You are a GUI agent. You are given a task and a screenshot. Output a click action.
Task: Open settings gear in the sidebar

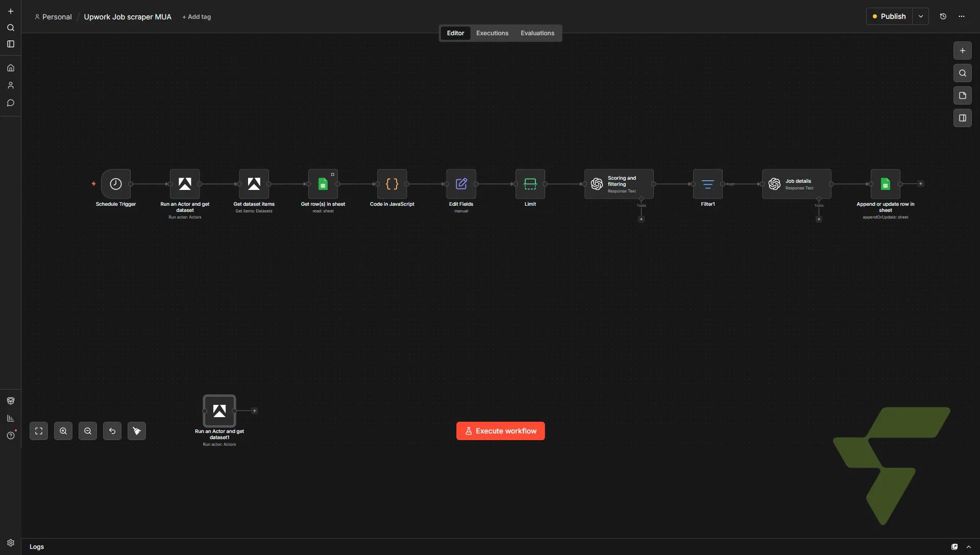pos(11,543)
